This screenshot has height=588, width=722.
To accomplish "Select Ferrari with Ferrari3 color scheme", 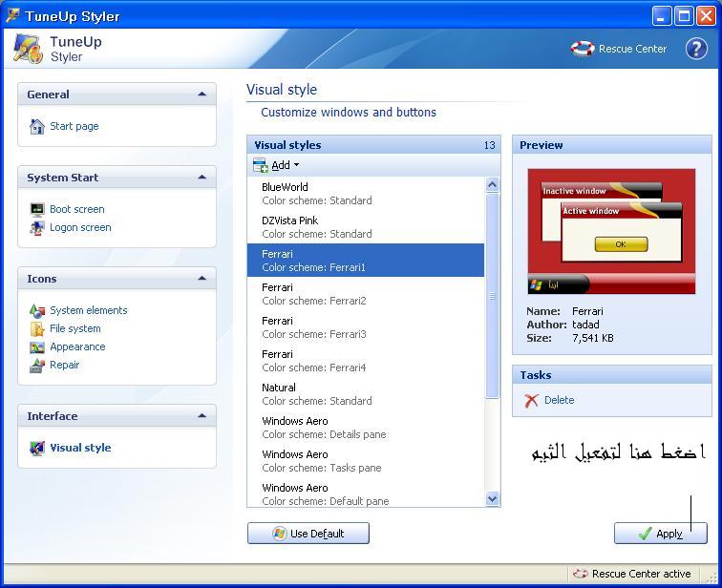I will coord(366,327).
